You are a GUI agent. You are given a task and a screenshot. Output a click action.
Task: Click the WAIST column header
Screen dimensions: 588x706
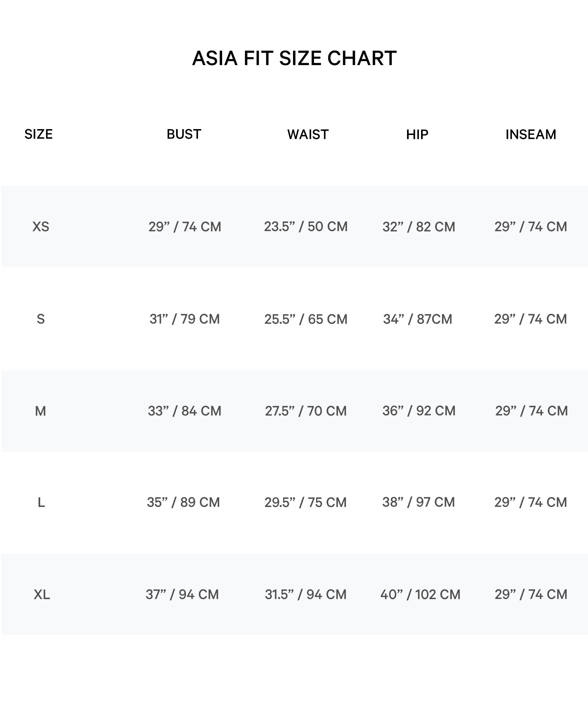[308, 134]
